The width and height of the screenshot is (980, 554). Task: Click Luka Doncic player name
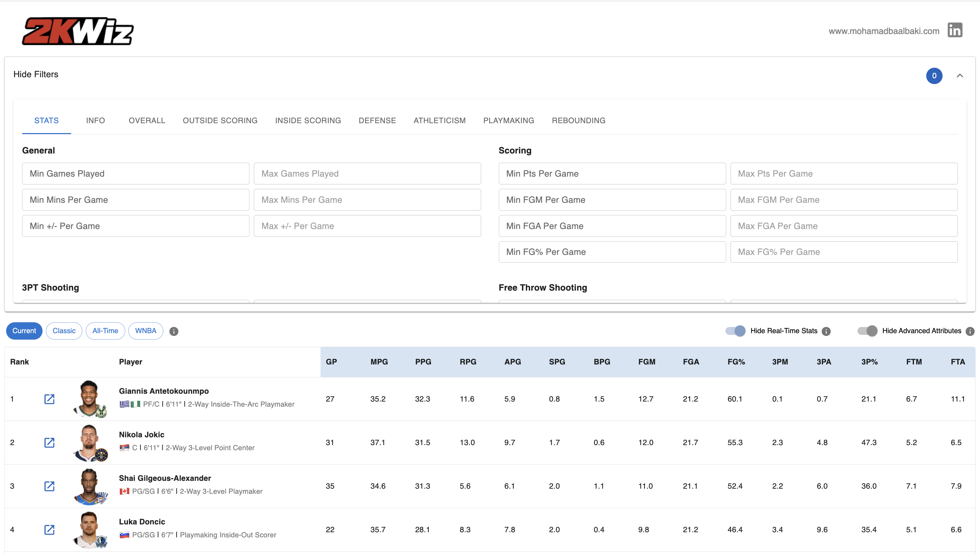click(142, 522)
